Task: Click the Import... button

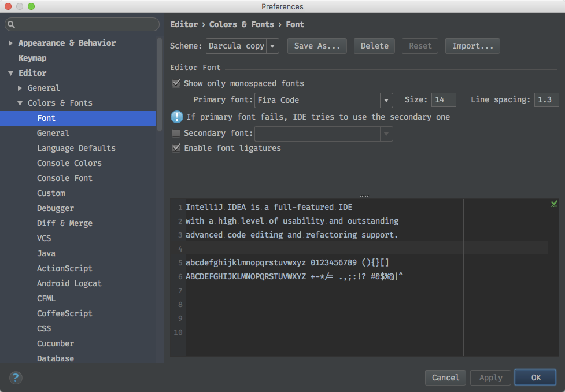Action: (472, 46)
